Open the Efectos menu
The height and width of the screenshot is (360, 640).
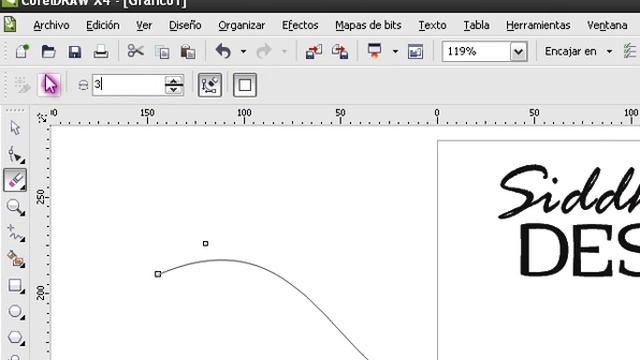[x=300, y=25]
